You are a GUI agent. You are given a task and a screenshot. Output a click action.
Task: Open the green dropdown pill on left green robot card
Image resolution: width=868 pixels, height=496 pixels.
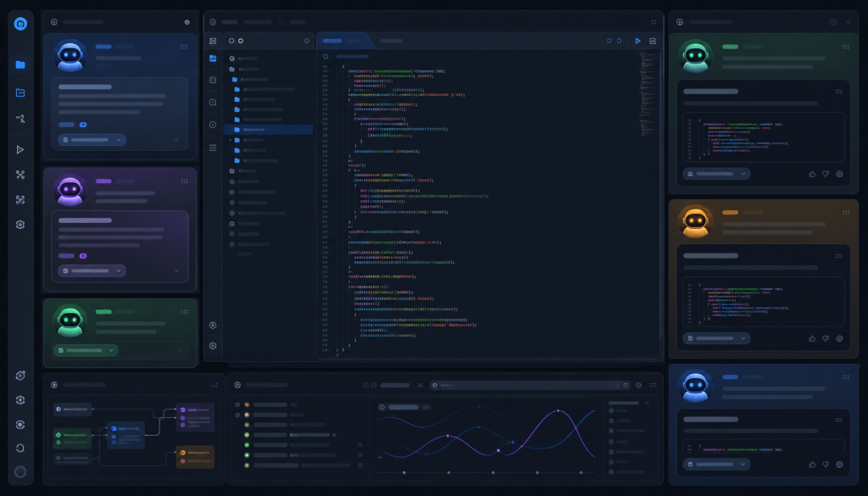click(86, 350)
